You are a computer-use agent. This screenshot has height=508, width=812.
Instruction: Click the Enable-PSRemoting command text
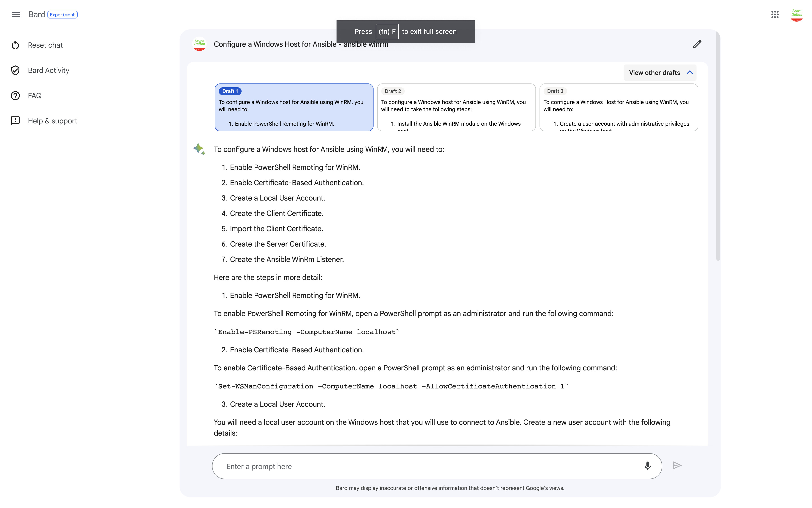coord(306,332)
